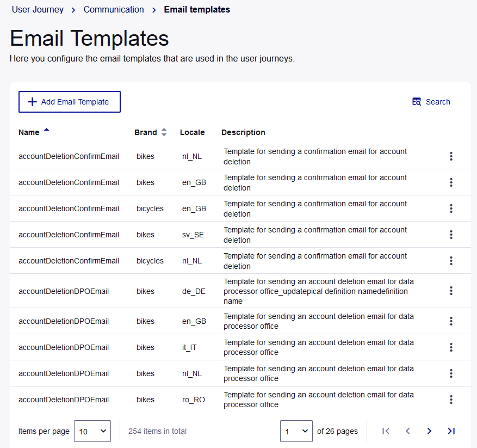Open actions menu for bikes nl_NL accountDeletionConfirmEmail
Screen dimensions: 477x448
[451, 156]
